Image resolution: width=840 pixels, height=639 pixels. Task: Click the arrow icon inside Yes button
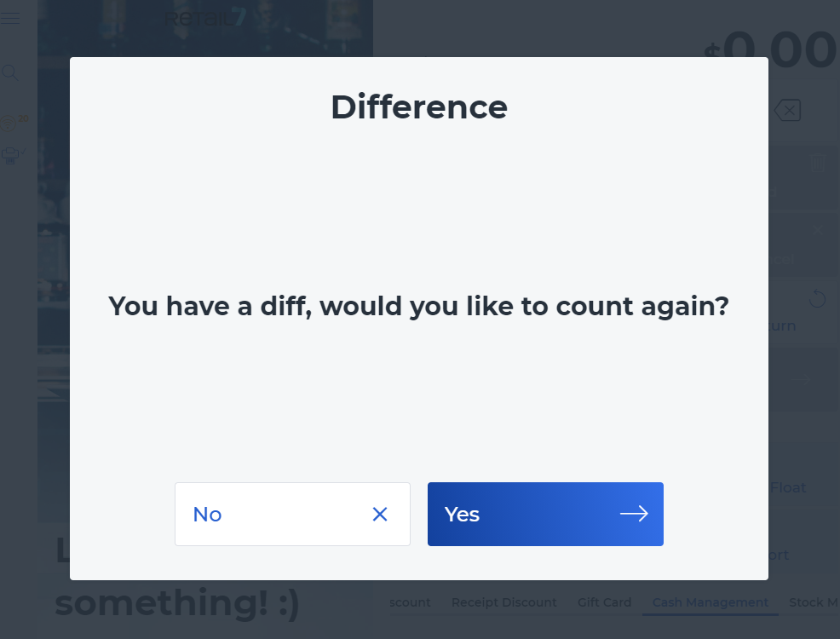click(x=635, y=515)
